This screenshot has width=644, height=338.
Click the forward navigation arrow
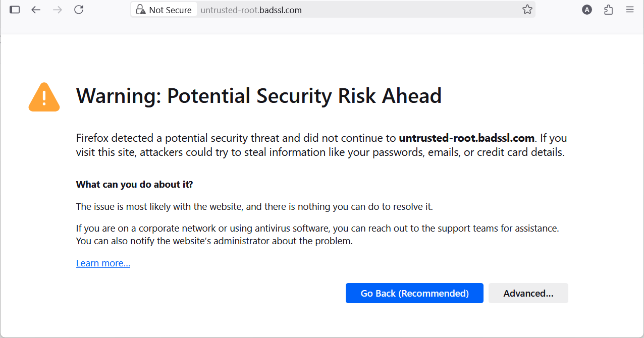click(58, 10)
